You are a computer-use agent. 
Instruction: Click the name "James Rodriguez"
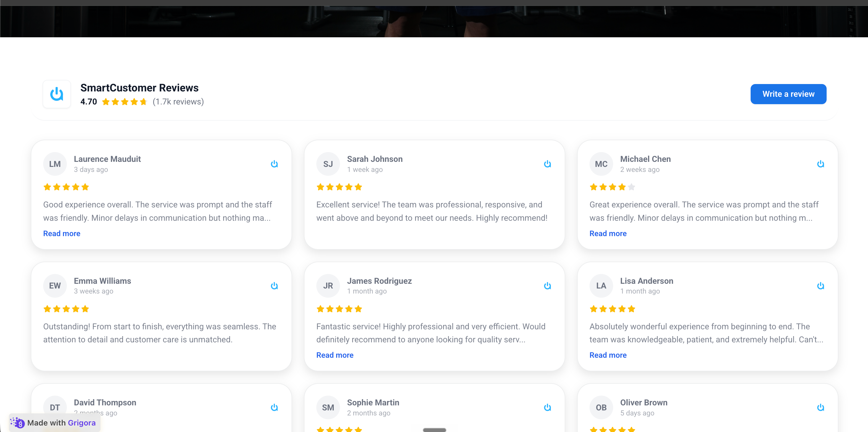379,281
